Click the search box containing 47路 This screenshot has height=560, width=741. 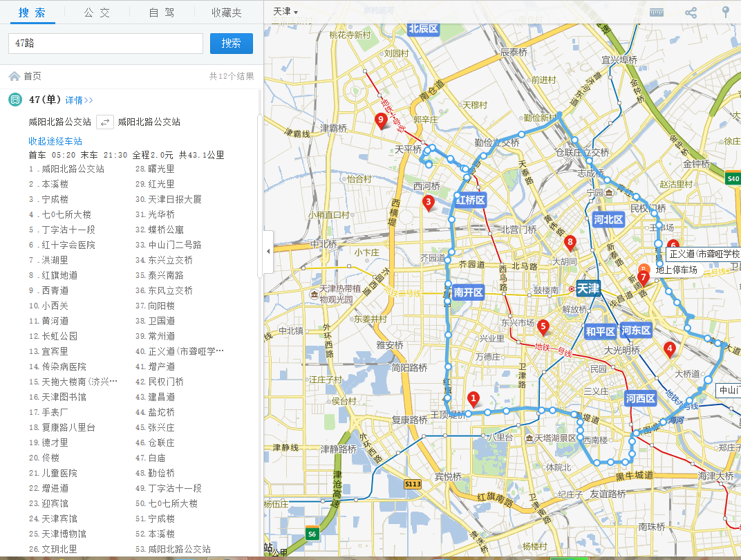click(105, 43)
